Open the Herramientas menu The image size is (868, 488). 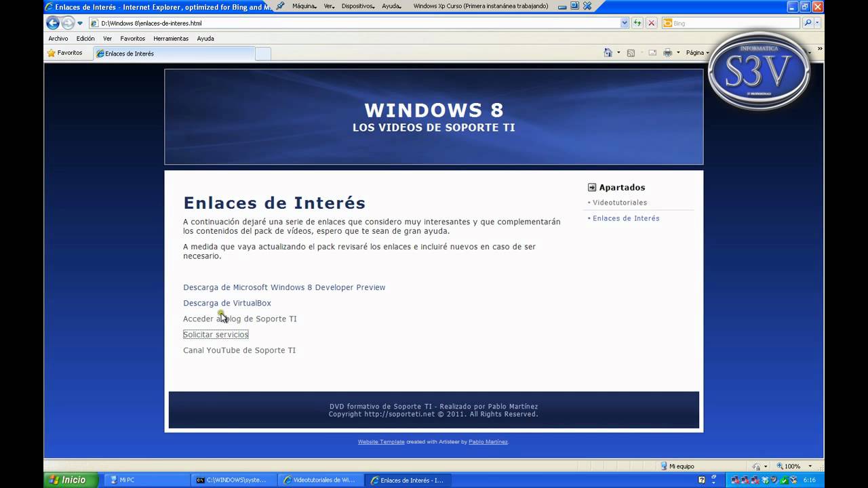pyautogui.click(x=171, y=39)
